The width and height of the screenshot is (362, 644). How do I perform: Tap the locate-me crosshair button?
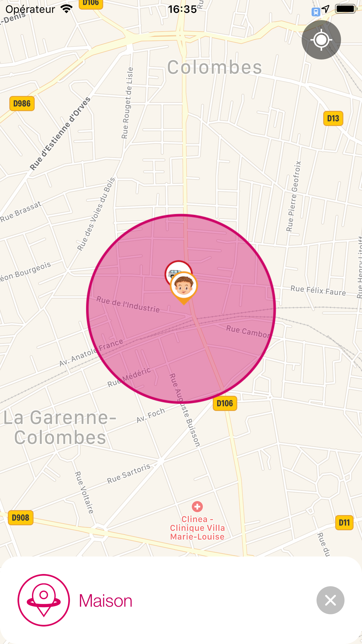pyautogui.click(x=321, y=40)
